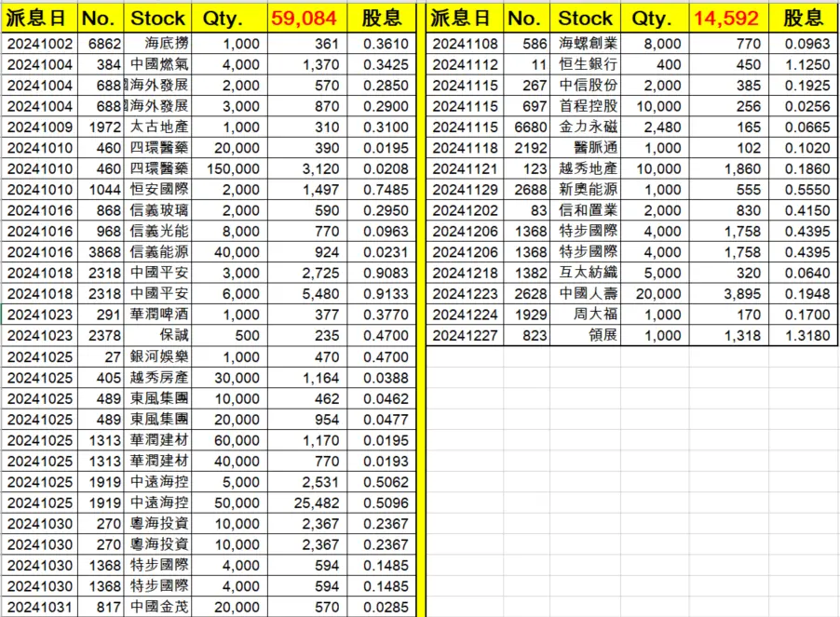
Task: Click the amount cell 1,164
Action: click(307, 378)
